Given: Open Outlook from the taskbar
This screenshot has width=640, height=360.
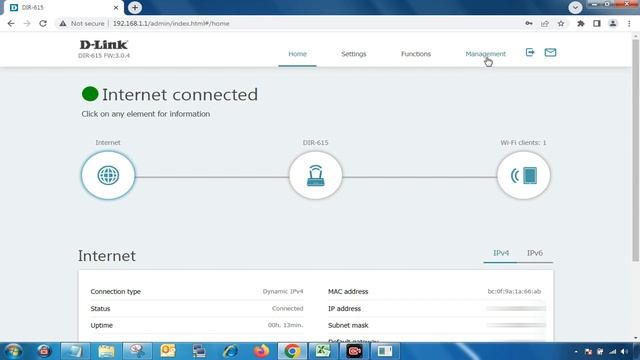Looking at the screenshot, I should point(168,351).
